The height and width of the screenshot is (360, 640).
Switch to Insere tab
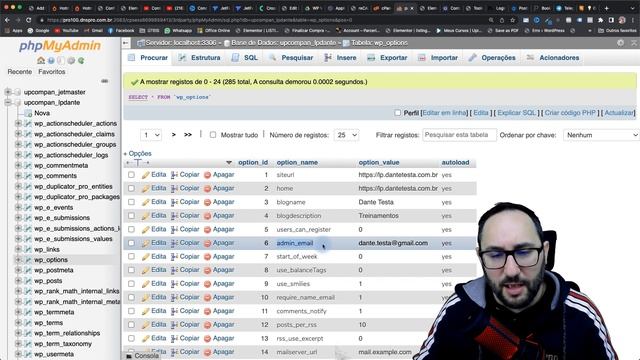tap(340, 58)
